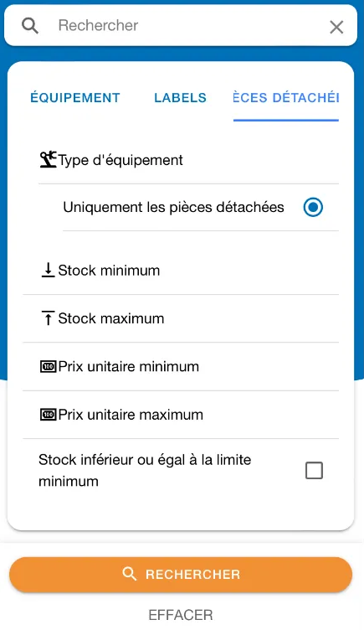364x630 pixels.
Task: Switch to the ÉQUIPEMENT tab
Action: 75,98
